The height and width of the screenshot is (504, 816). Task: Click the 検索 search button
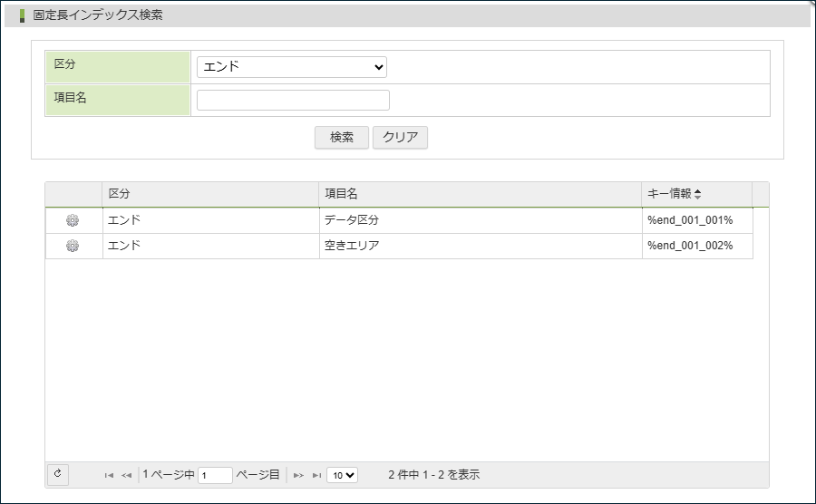pos(341,138)
